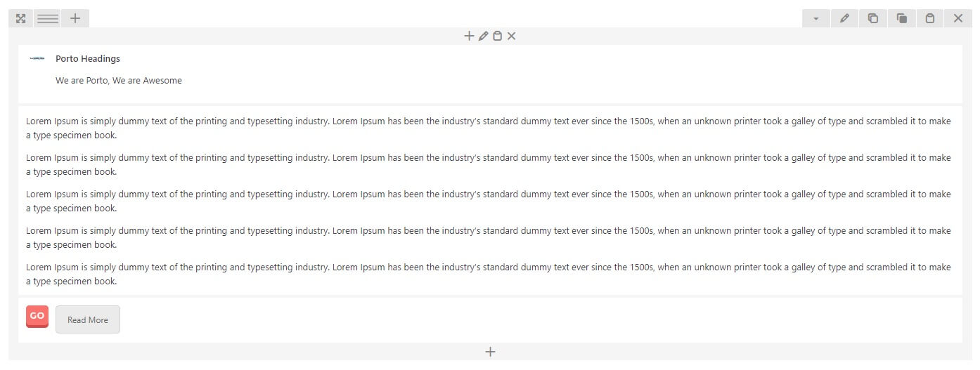Click the plus icon at the column bottom
This screenshot has width=980, height=370.
[x=490, y=352]
